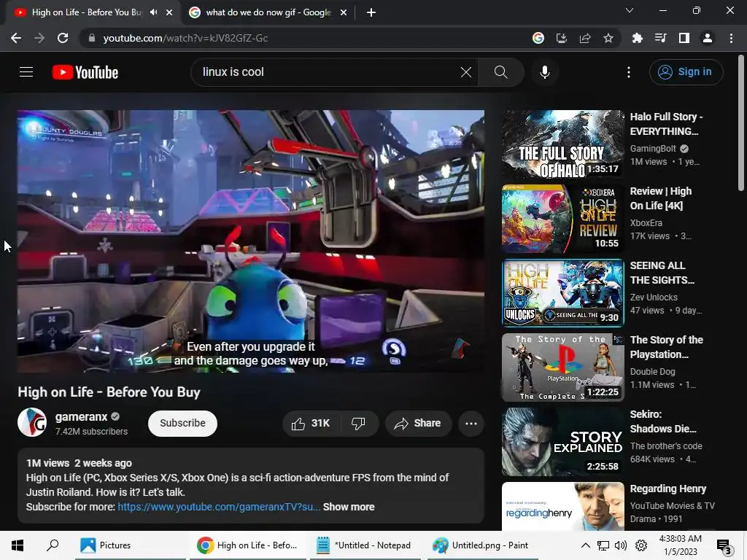Switch to the High on Life tab

point(87,12)
